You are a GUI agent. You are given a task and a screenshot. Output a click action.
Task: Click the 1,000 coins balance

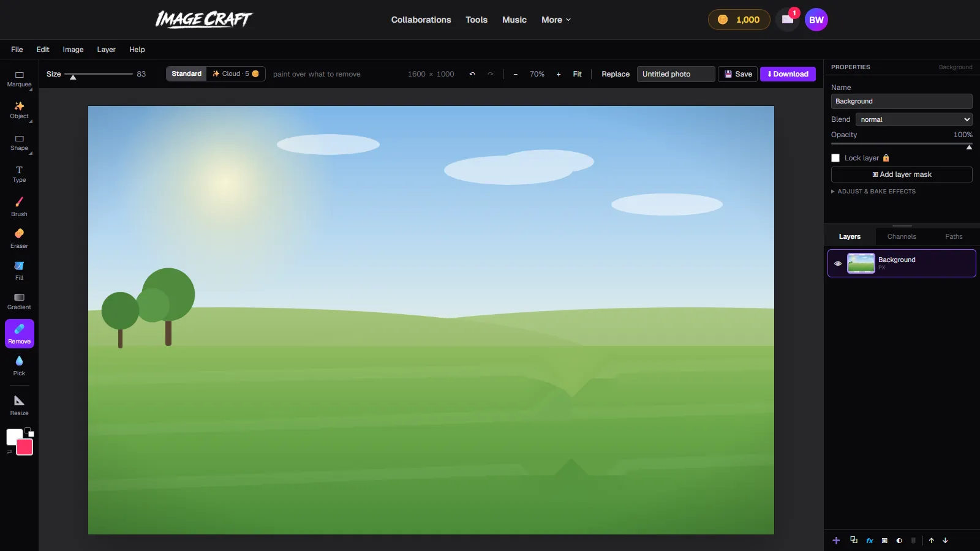[x=739, y=20]
